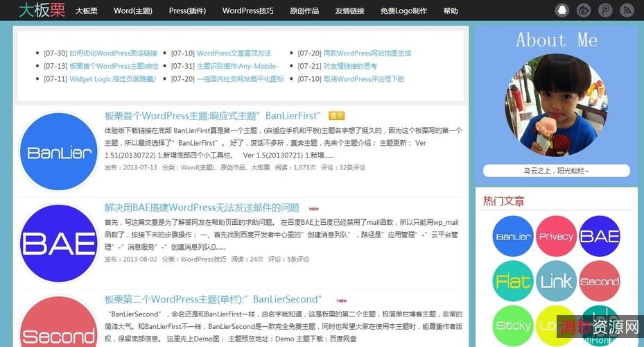Open the Word(主题) menu
Screen dimensions: 644x347
tap(132, 10)
